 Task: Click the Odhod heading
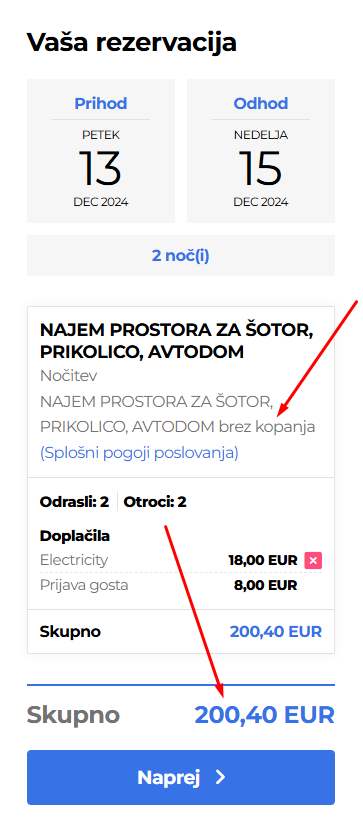click(x=261, y=103)
